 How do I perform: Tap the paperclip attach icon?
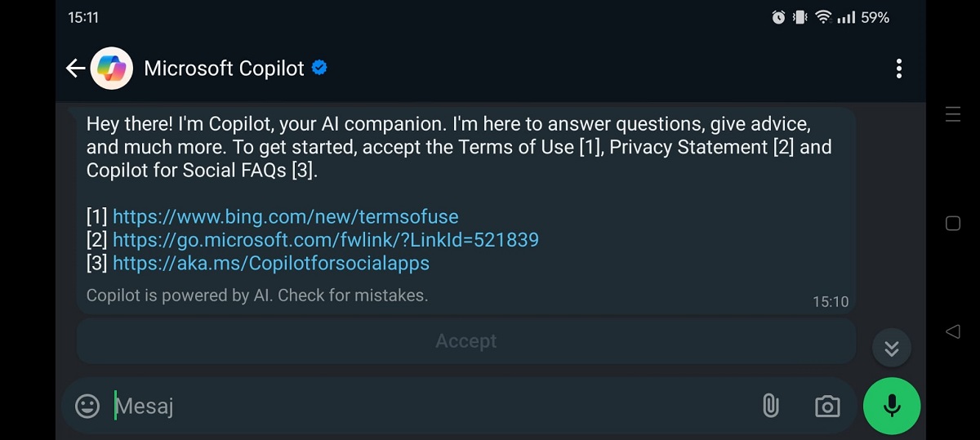[x=770, y=406]
